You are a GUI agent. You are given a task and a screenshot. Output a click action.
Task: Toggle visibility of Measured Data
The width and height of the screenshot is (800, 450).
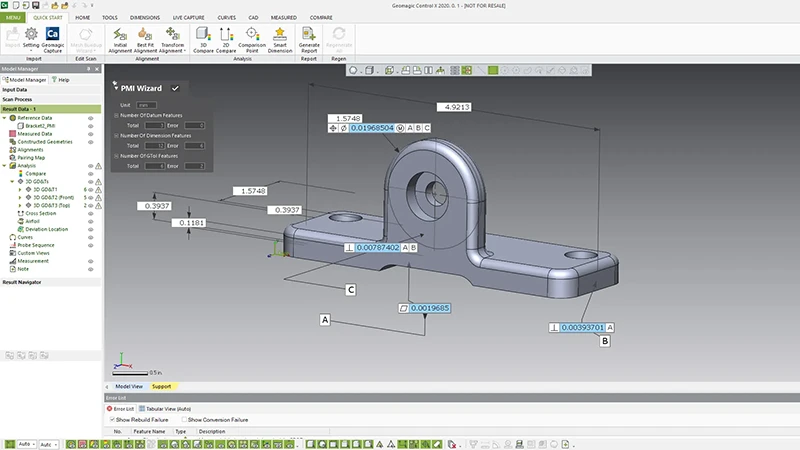[x=90, y=133]
